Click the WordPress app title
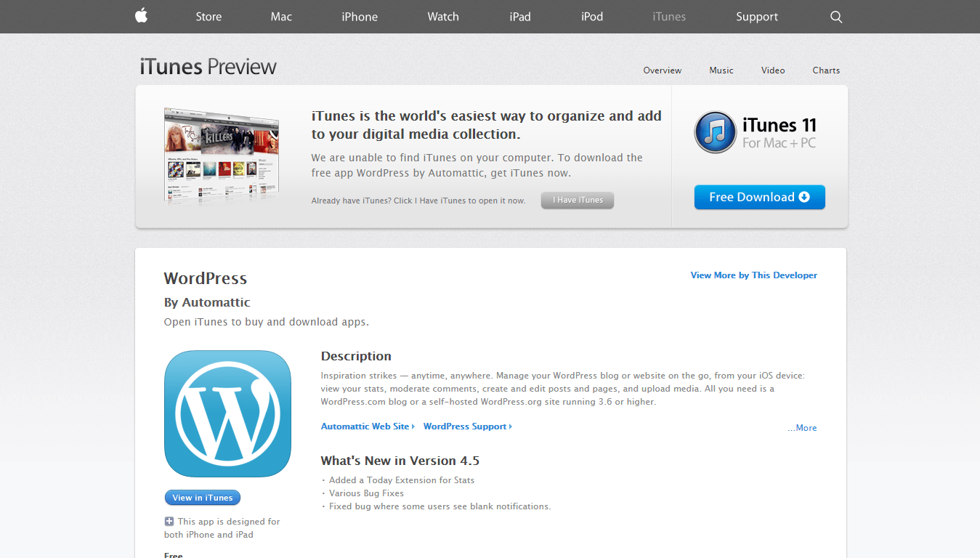The height and width of the screenshot is (558, 980). click(x=206, y=278)
